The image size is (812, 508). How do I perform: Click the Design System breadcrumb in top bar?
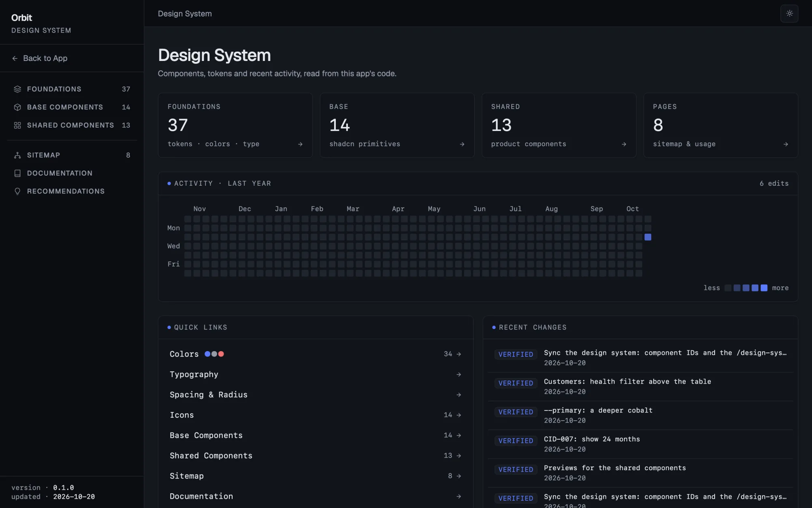[185, 14]
